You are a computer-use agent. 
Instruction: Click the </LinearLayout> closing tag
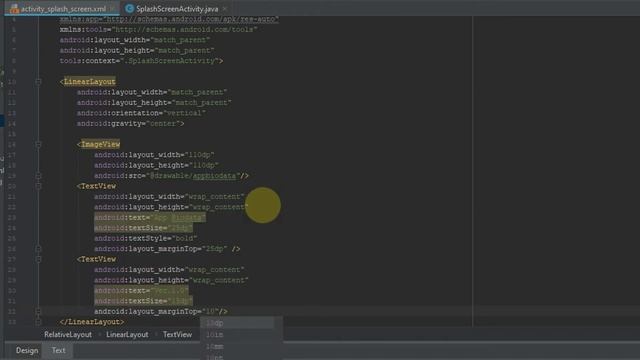[x=92, y=322]
